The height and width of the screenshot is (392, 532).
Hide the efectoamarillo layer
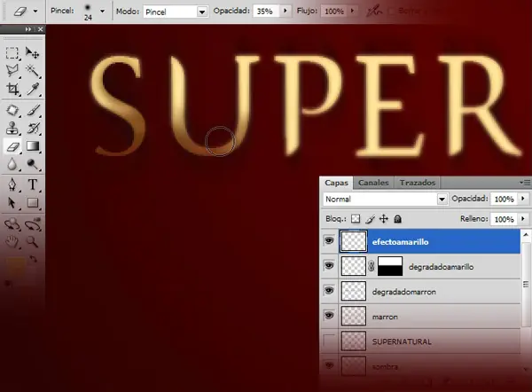tap(329, 241)
